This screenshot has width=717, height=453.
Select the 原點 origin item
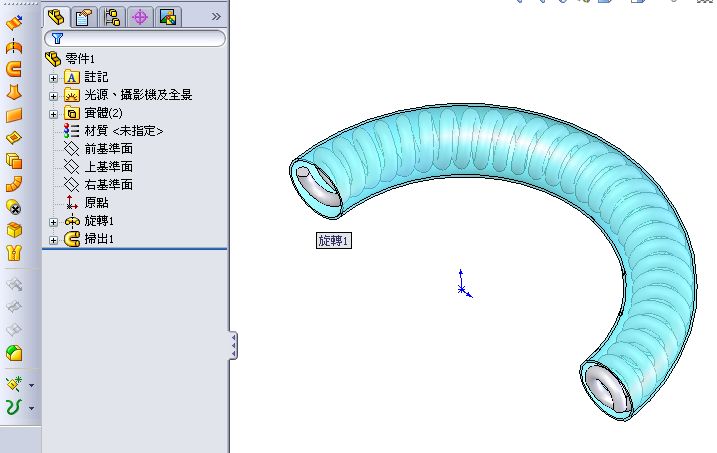(x=96, y=203)
